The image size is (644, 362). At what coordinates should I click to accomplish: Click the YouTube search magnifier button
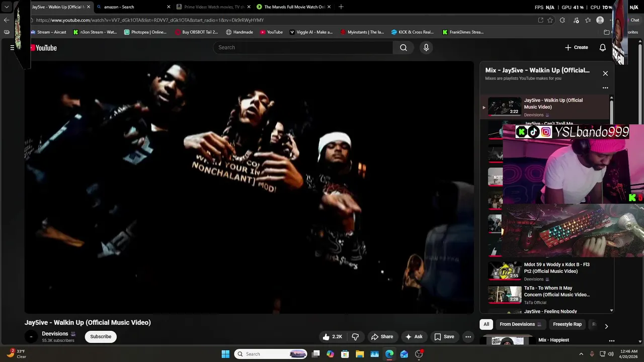pyautogui.click(x=404, y=47)
